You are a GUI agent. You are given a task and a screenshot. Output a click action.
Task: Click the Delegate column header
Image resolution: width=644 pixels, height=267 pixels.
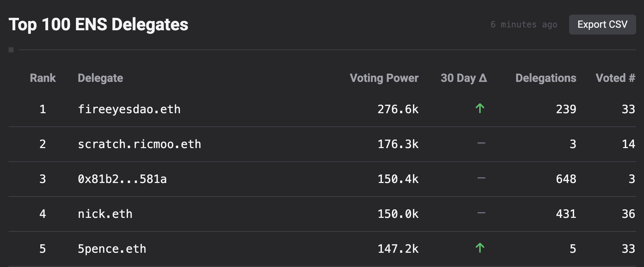100,78
